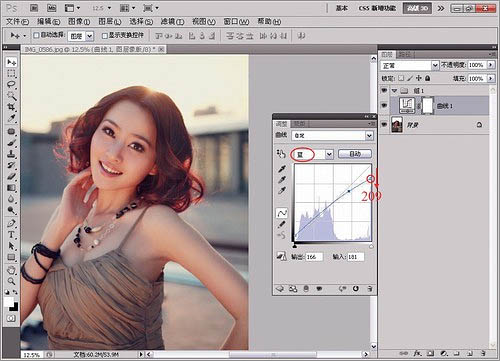Image resolution: width=500 pixels, height=361 pixels.
Task: Select the Hand tool
Action: pyautogui.click(x=11, y=270)
